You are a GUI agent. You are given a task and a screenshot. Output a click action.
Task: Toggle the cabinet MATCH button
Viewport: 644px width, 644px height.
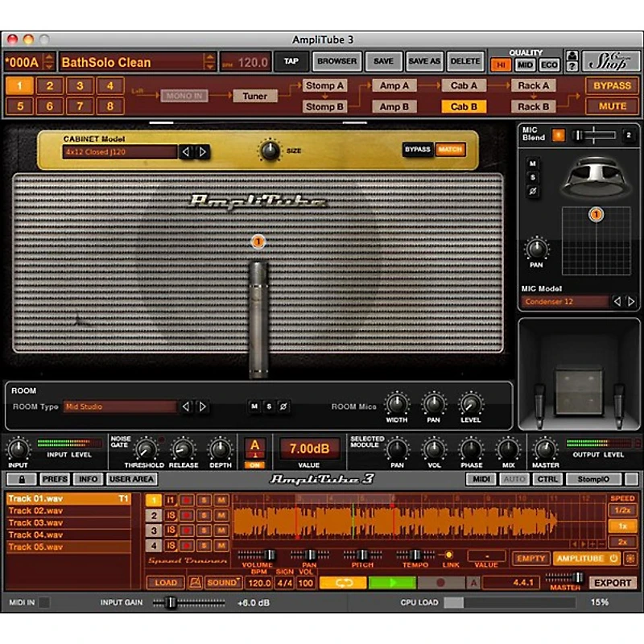[x=450, y=149]
